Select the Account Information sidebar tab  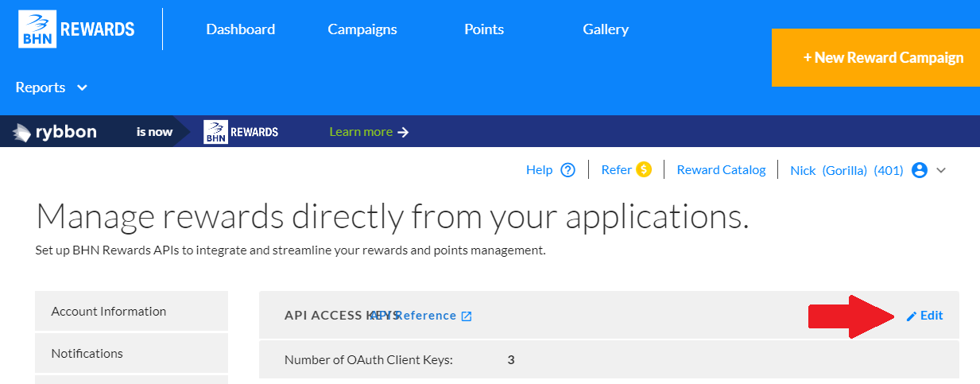[132, 312]
